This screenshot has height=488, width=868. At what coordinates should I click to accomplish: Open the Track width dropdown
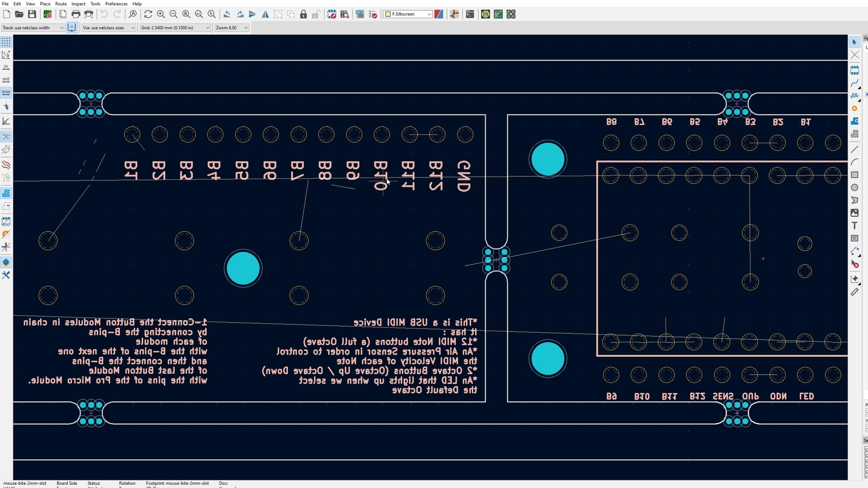tap(33, 28)
